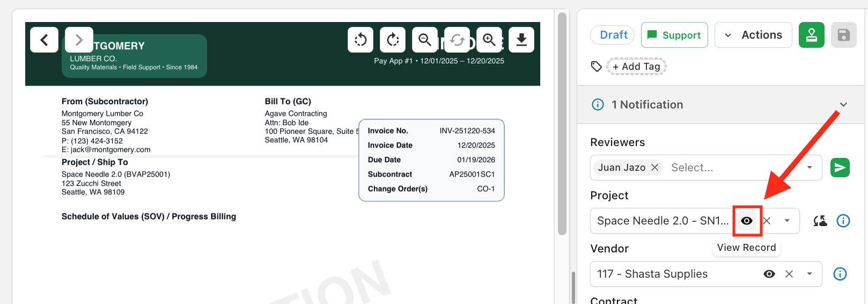
Task: Go to next document with right chevron
Action: click(79, 40)
